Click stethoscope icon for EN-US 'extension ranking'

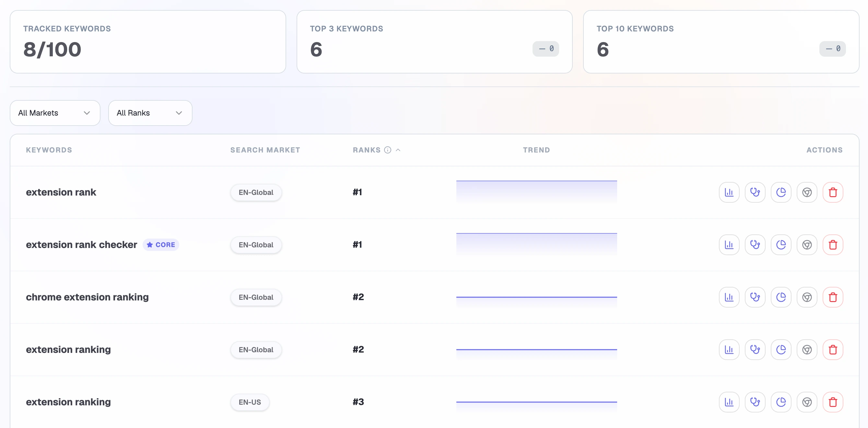click(x=755, y=402)
